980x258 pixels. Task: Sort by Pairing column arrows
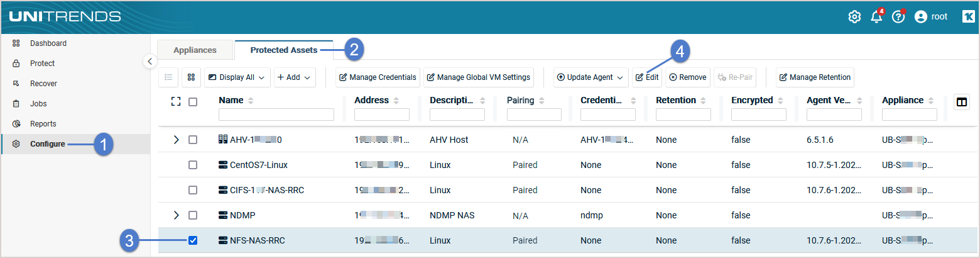pyautogui.click(x=542, y=101)
